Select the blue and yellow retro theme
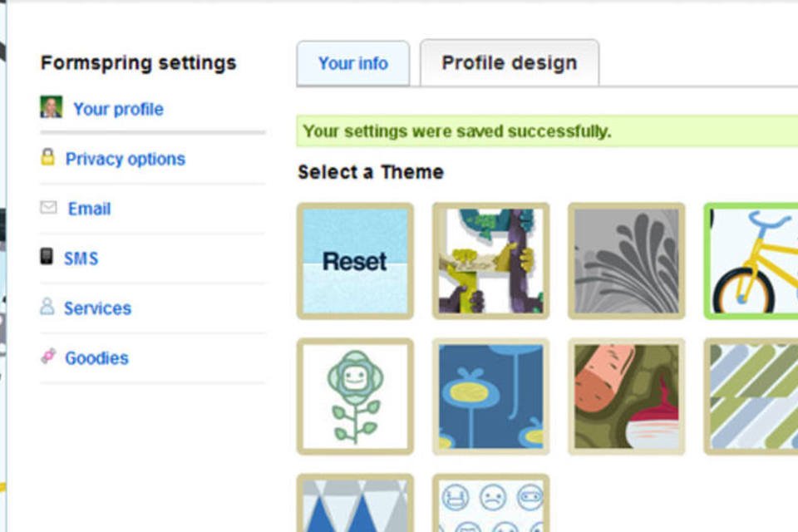 point(490,397)
